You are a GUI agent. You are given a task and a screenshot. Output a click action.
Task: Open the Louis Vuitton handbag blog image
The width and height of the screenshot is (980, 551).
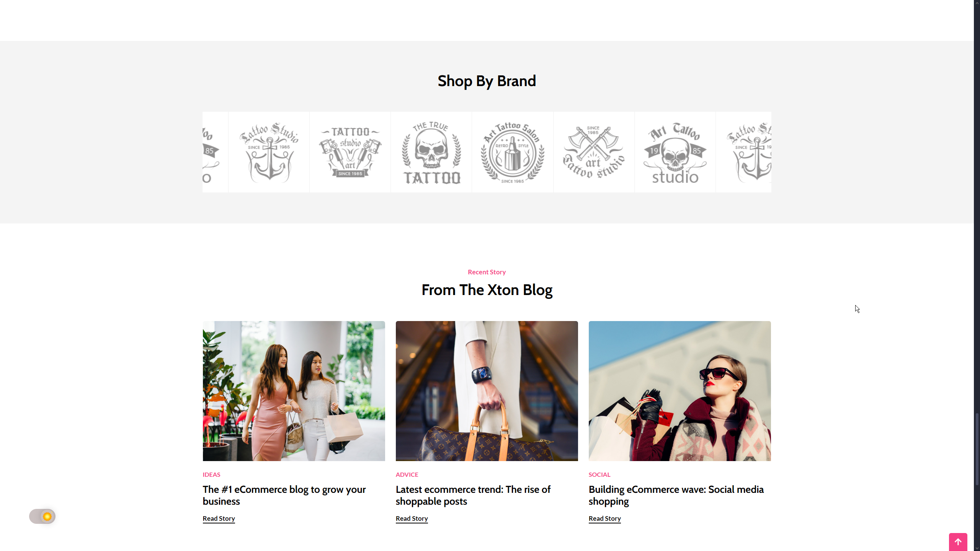pos(487,391)
